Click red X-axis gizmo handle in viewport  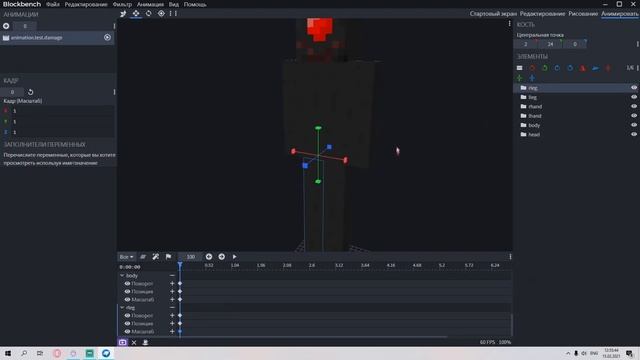tap(345, 160)
